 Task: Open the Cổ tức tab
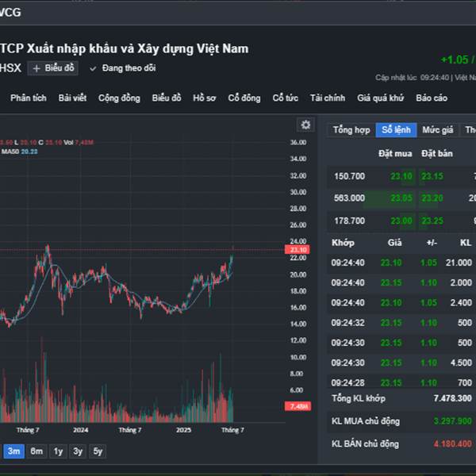[x=285, y=98]
